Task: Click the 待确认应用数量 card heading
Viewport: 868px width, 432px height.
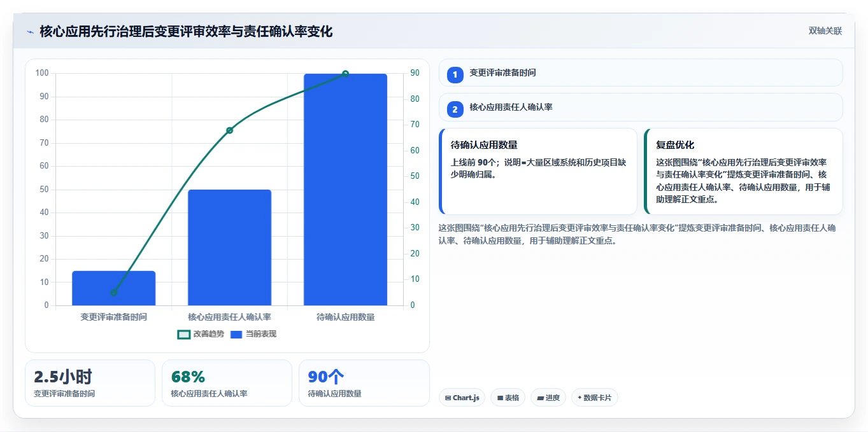Action: coord(484,145)
